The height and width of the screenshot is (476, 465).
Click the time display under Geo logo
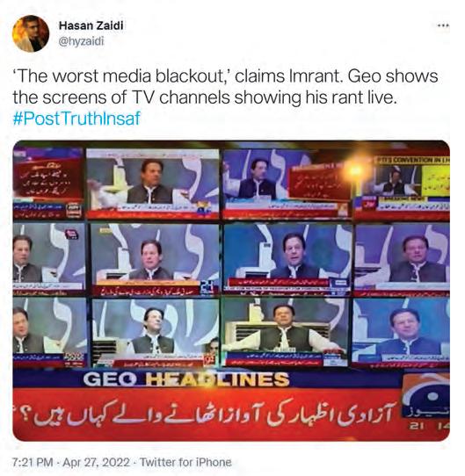pos(430,426)
